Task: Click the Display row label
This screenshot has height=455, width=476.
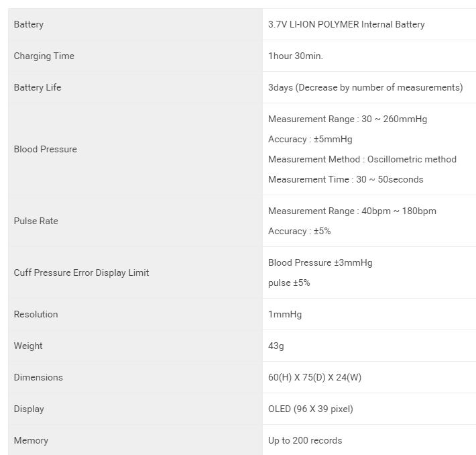Action: (29, 409)
